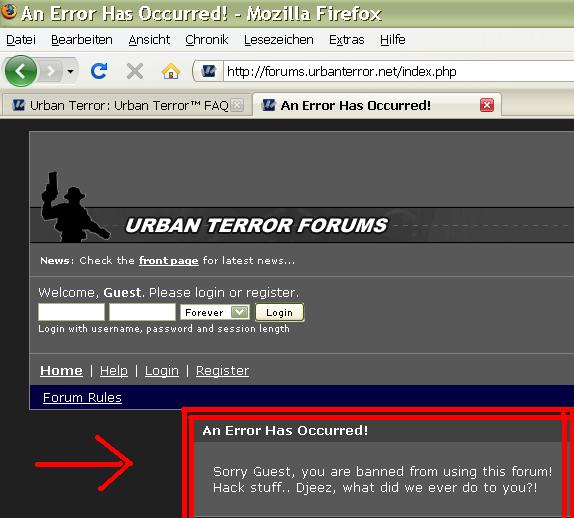Go back with the green arrow button
Screen dimensions: 574x518
20,71
